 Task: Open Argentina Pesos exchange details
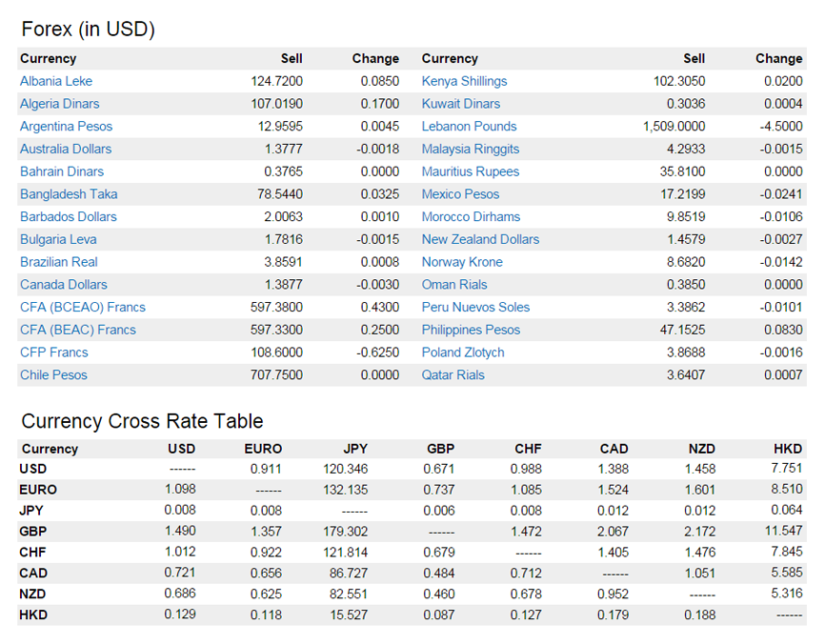66,127
